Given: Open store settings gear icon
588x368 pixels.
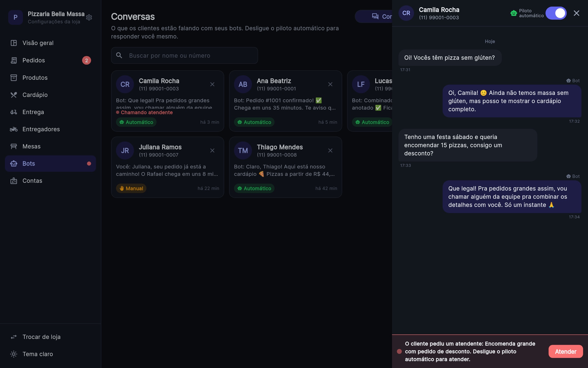Looking at the screenshot, I should [x=89, y=17].
